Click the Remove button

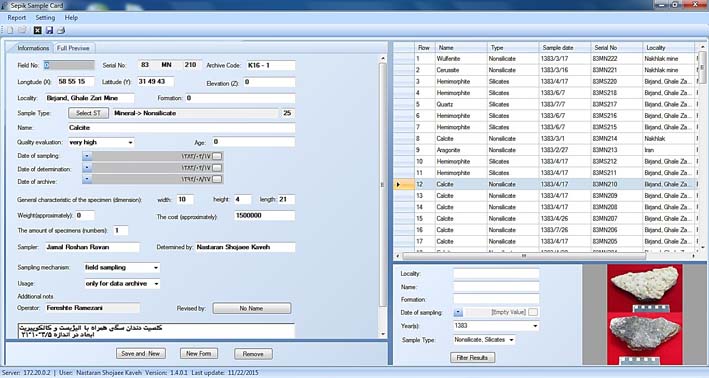coord(253,354)
